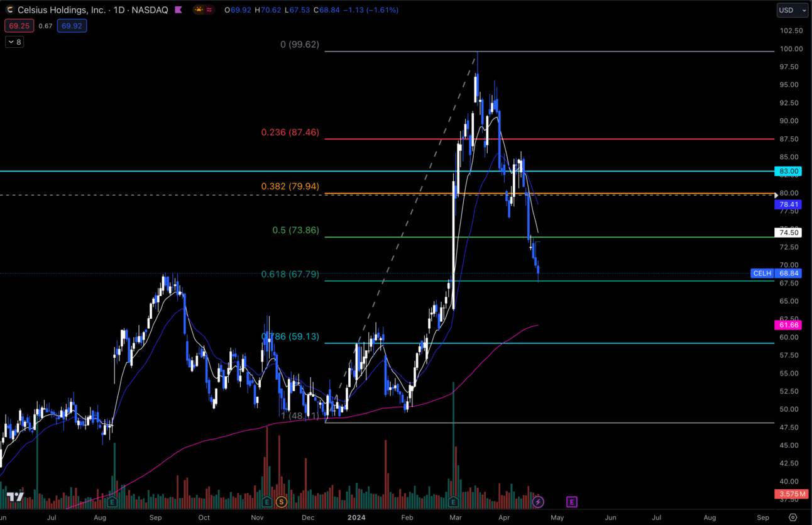The image size is (812, 525).
Task: Click the purple upcoming earnings E marker
Action: [x=571, y=502]
